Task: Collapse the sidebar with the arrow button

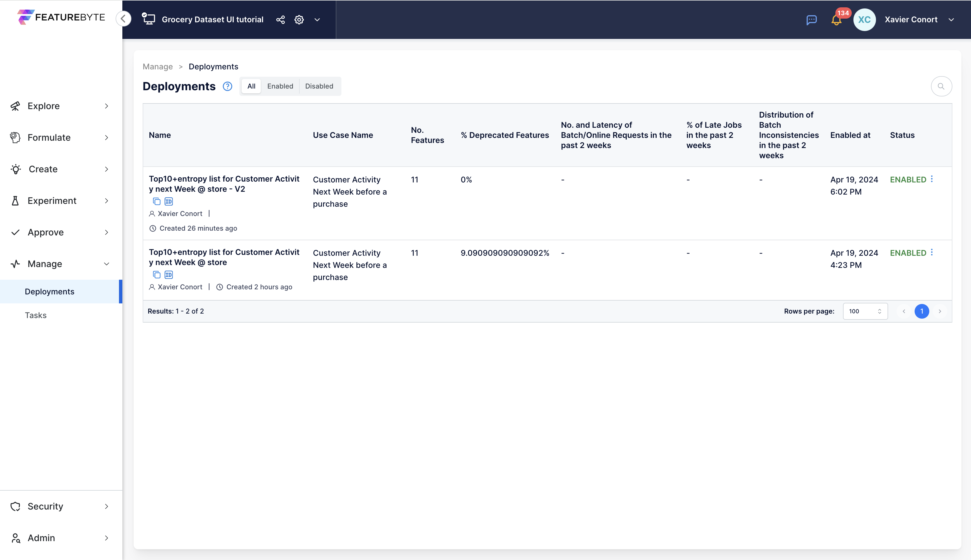Action: [x=123, y=18]
